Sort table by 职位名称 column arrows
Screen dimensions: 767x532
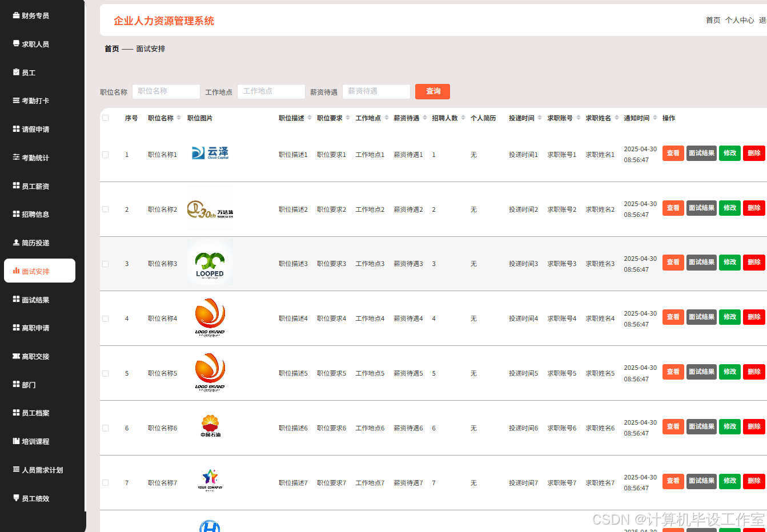(179, 118)
